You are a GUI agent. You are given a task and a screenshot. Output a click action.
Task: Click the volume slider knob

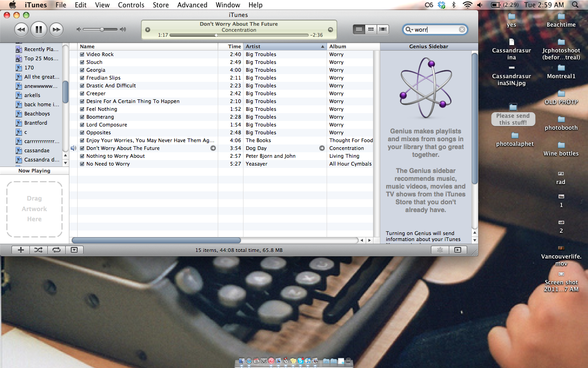pyautogui.click(x=102, y=29)
